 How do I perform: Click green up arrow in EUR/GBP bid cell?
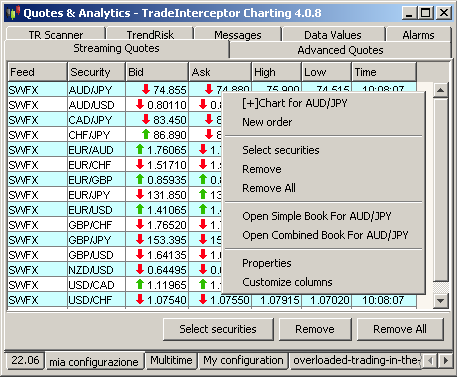(140, 179)
